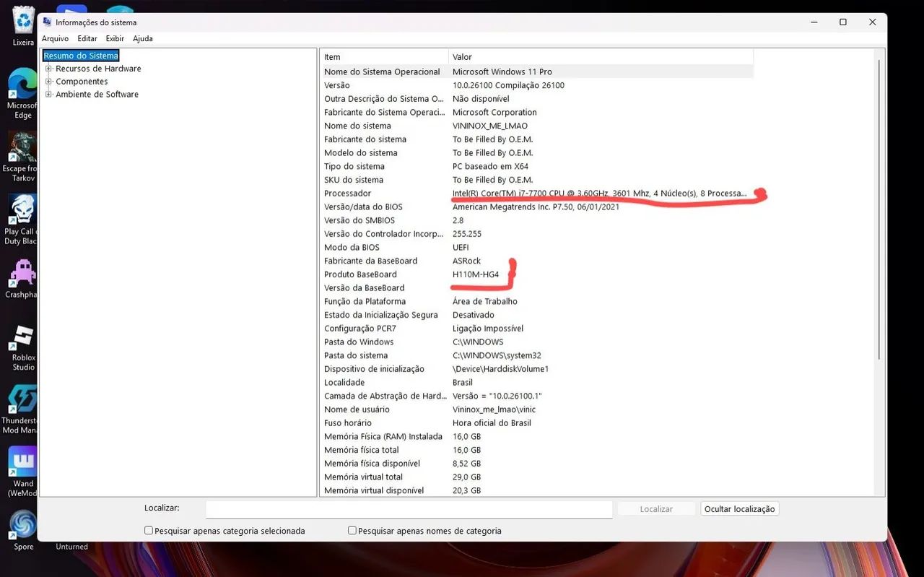924x577 pixels.
Task: Select the Versão 10.0.26100 row
Action: point(537,85)
